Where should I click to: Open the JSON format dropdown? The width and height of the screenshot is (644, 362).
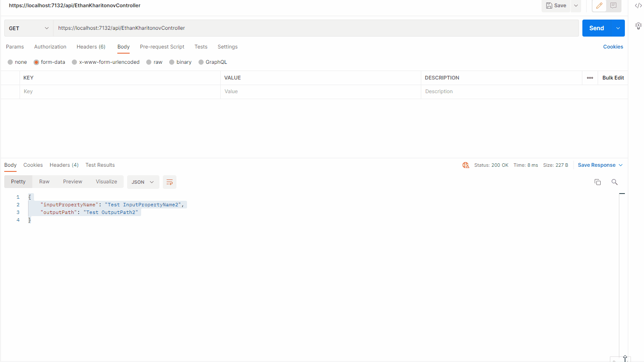click(x=143, y=182)
